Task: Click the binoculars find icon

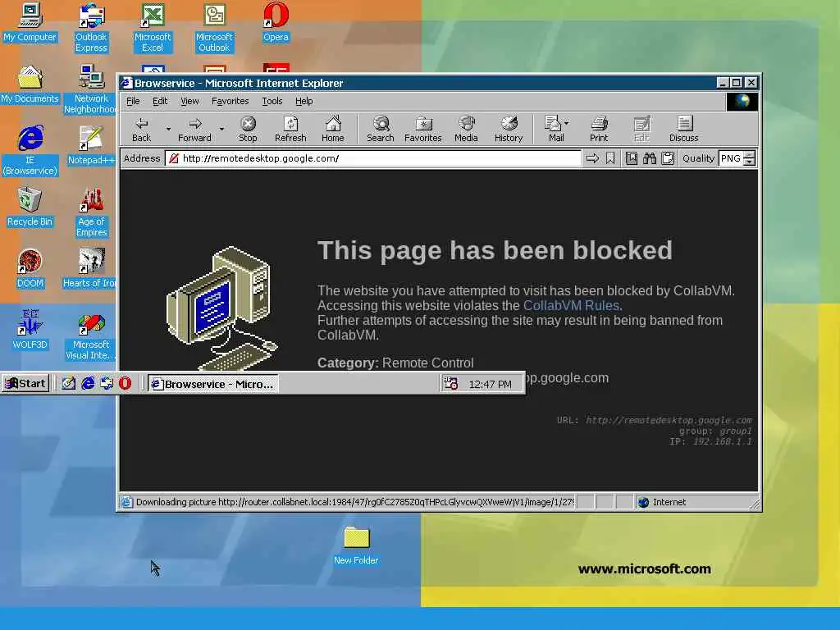Action: coord(650,158)
